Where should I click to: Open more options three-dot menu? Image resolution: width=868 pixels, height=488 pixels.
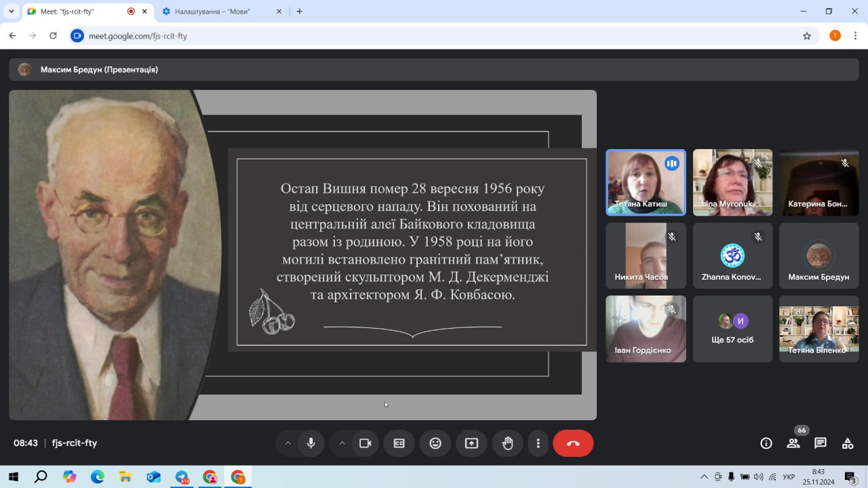point(538,443)
